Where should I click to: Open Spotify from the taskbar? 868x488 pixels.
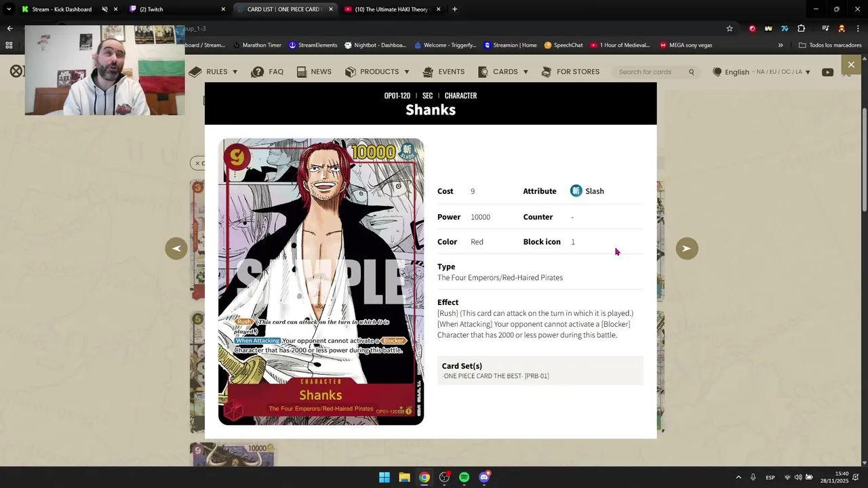pyautogui.click(x=464, y=478)
